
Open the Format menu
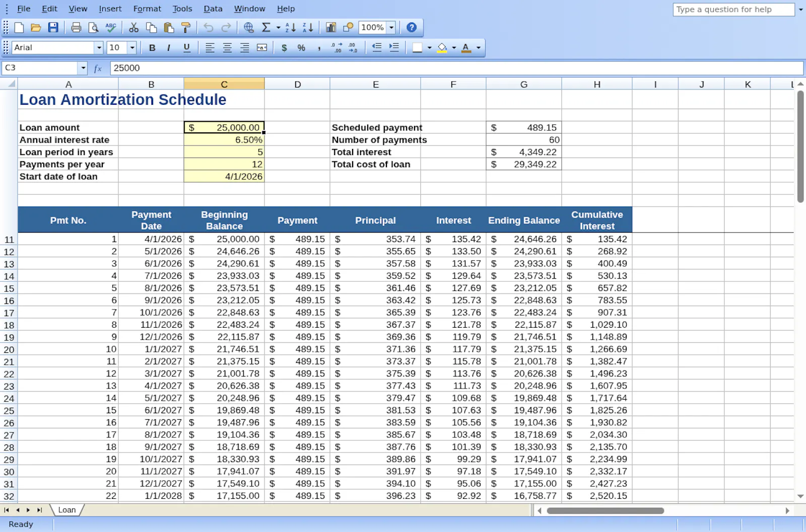coord(147,9)
